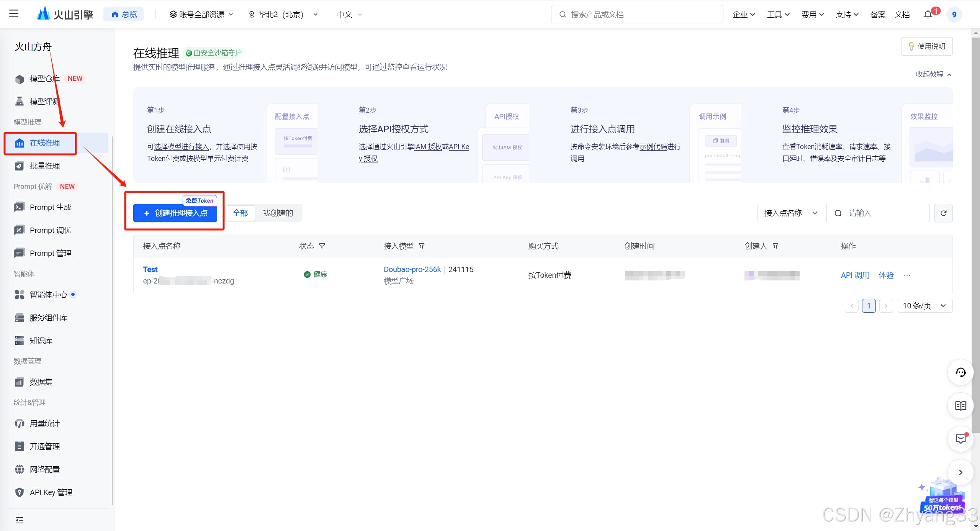
Task: Open 批量推理 in the sidebar
Action: coord(45,166)
